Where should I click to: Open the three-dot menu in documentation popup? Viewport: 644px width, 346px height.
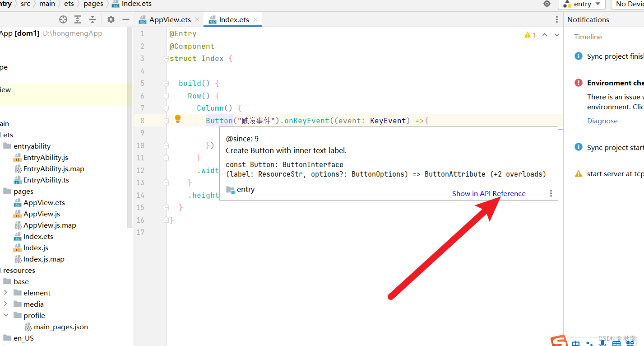551,193
